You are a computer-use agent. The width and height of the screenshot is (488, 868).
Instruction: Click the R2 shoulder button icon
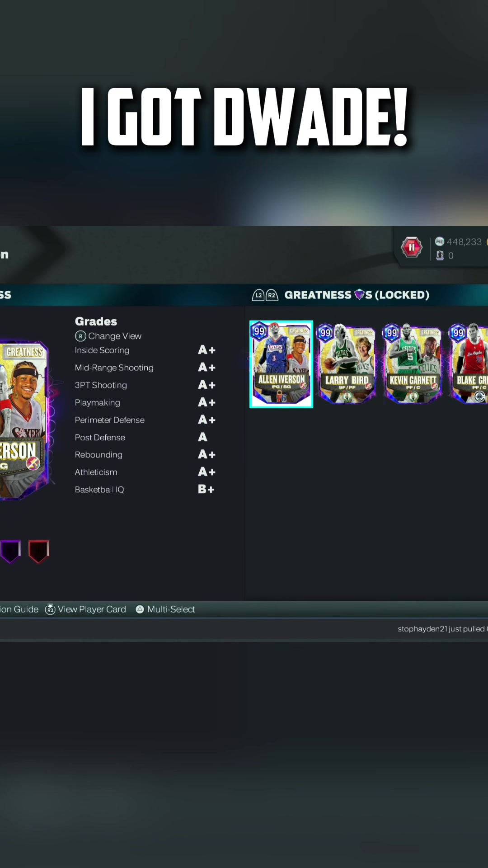point(272,295)
